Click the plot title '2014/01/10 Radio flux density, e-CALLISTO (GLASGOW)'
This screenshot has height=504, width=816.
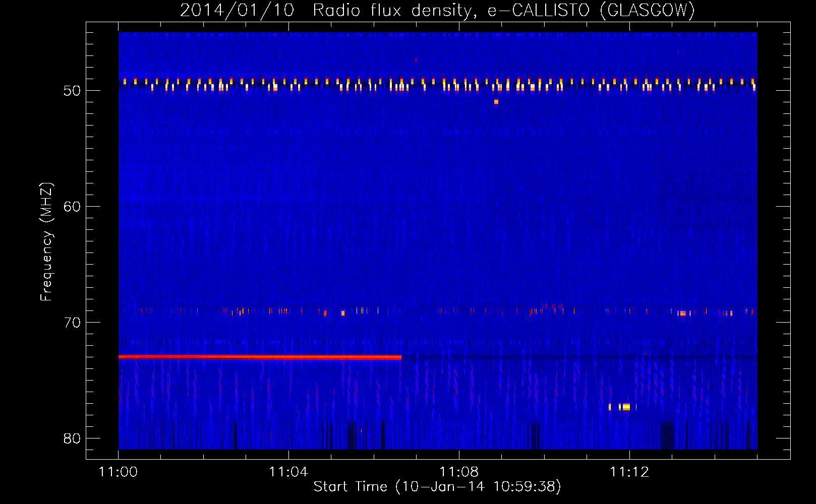[437, 10]
